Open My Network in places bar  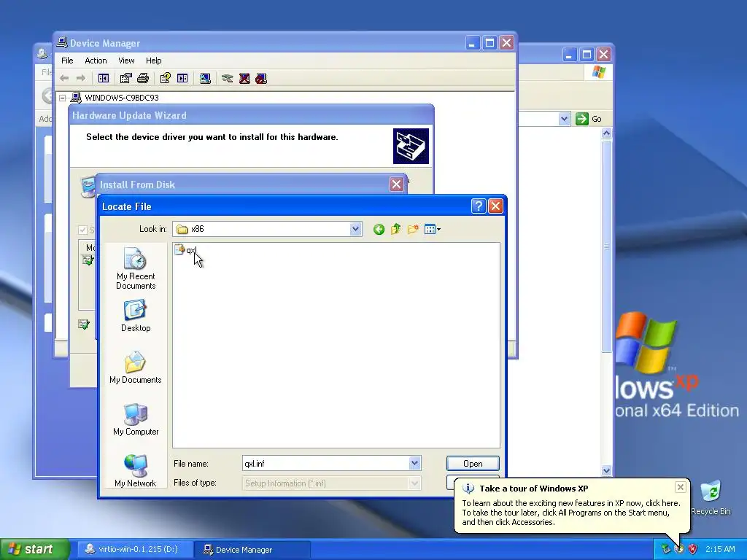[136, 470]
